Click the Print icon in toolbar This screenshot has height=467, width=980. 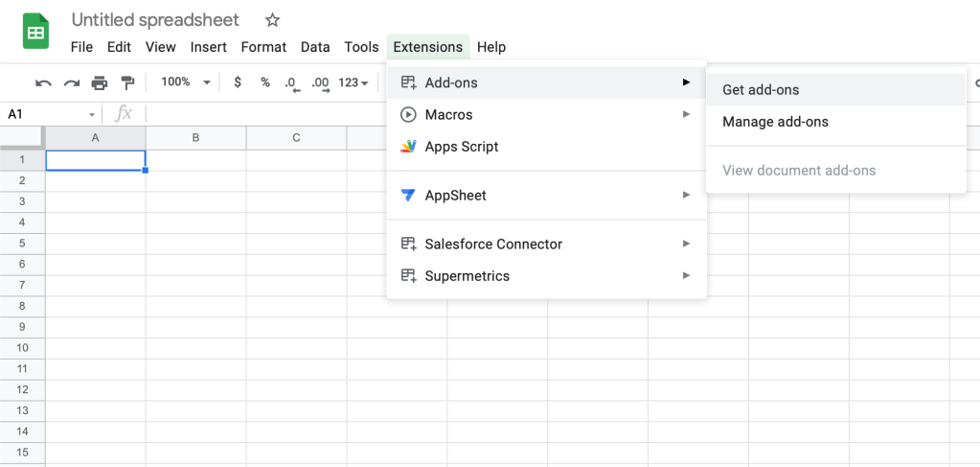click(100, 83)
